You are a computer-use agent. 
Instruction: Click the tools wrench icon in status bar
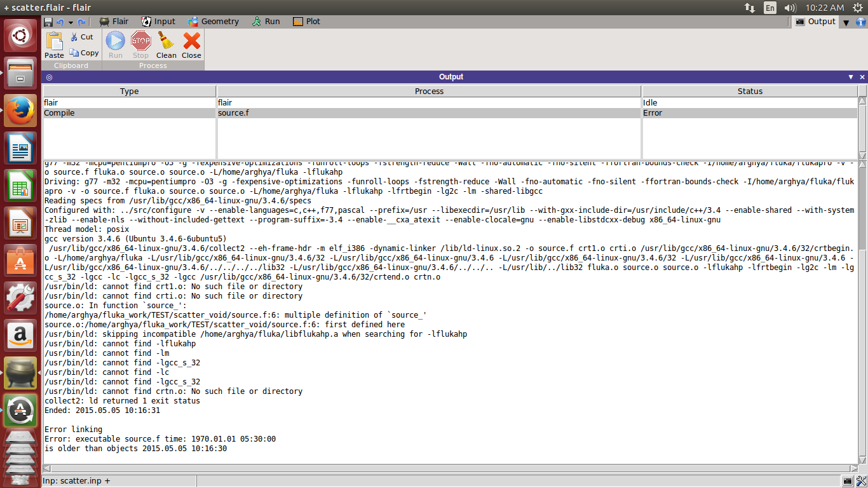pos(860,481)
